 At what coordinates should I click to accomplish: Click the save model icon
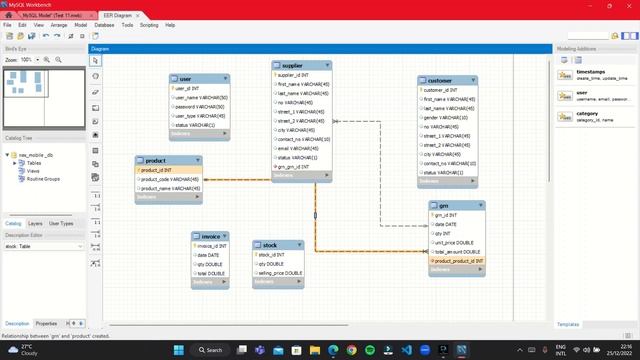tap(31, 36)
